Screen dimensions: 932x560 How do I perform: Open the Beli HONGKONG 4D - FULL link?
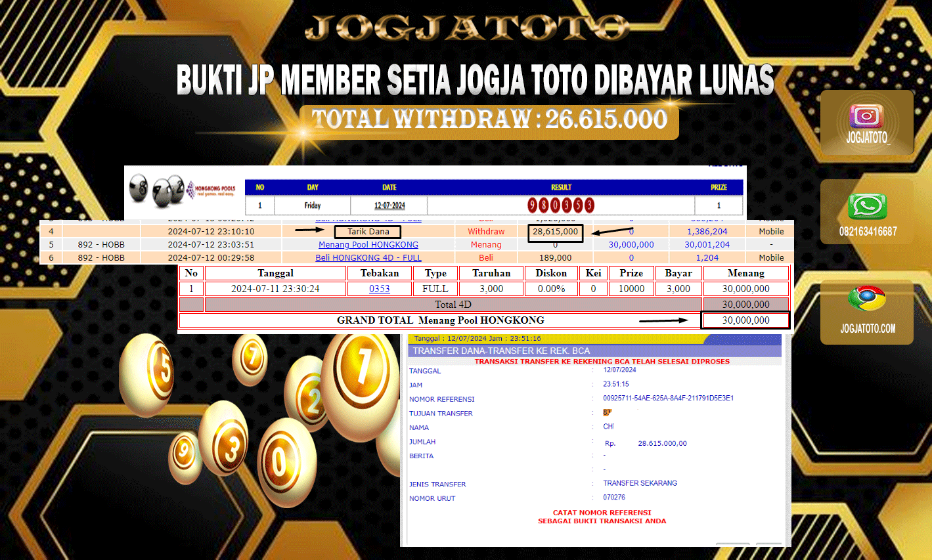[x=368, y=257]
